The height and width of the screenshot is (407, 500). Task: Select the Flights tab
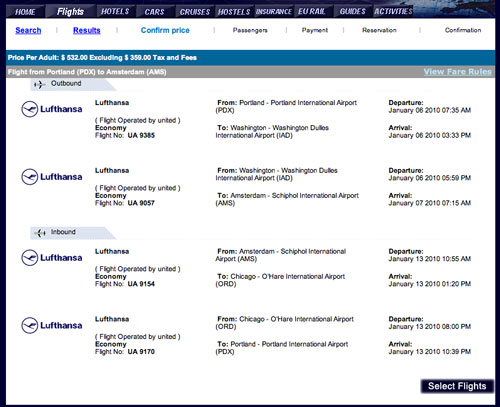70,12
